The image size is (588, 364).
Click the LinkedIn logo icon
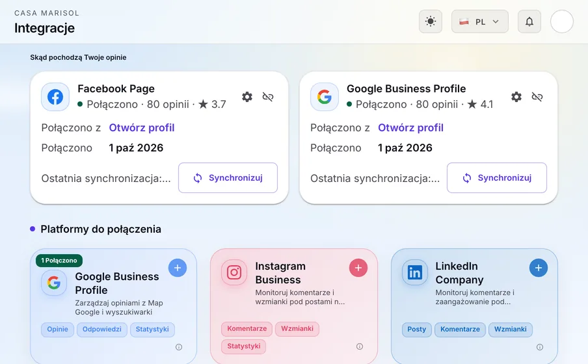click(415, 272)
